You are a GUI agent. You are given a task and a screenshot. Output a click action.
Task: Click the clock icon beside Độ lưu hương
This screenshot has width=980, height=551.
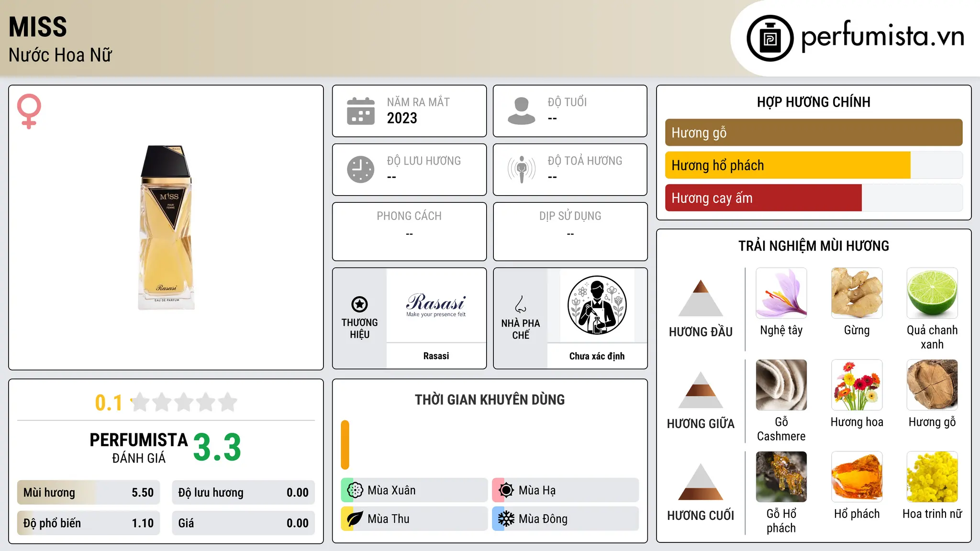pos(361,169)
